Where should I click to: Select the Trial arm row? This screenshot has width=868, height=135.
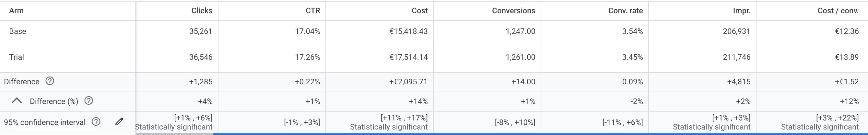click(x=434, y=57)
